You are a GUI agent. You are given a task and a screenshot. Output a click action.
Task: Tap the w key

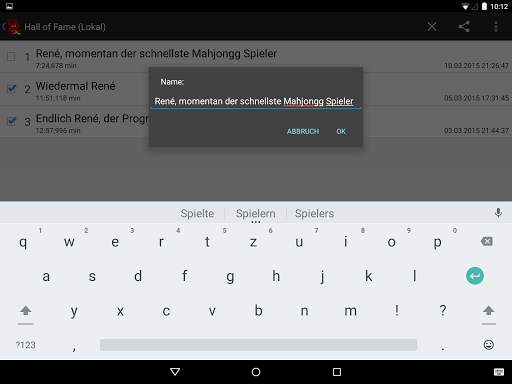[x=69, y=242]
